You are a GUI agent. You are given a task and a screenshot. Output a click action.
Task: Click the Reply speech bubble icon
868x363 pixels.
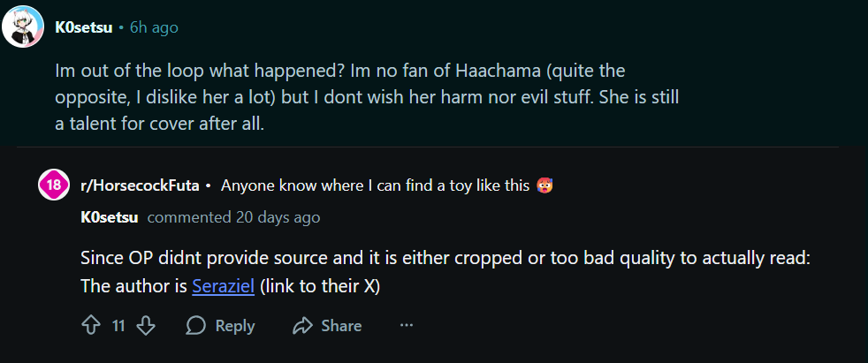click(195, 326)
